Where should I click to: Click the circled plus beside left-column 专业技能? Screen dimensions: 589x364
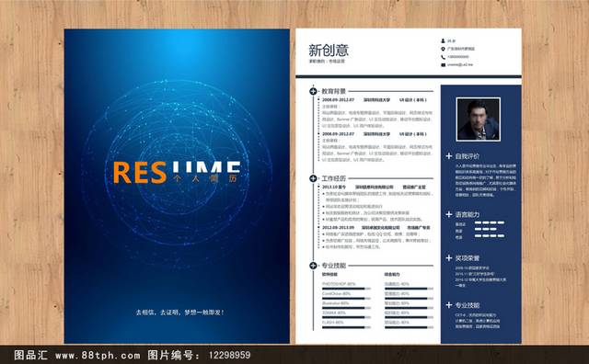click(313, 266)
